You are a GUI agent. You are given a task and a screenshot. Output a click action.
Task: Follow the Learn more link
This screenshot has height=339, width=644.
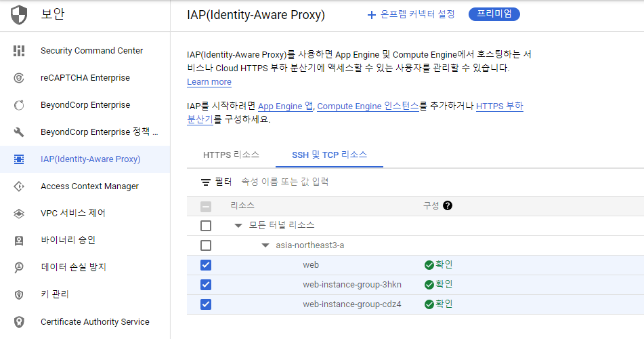click(209, 82)
